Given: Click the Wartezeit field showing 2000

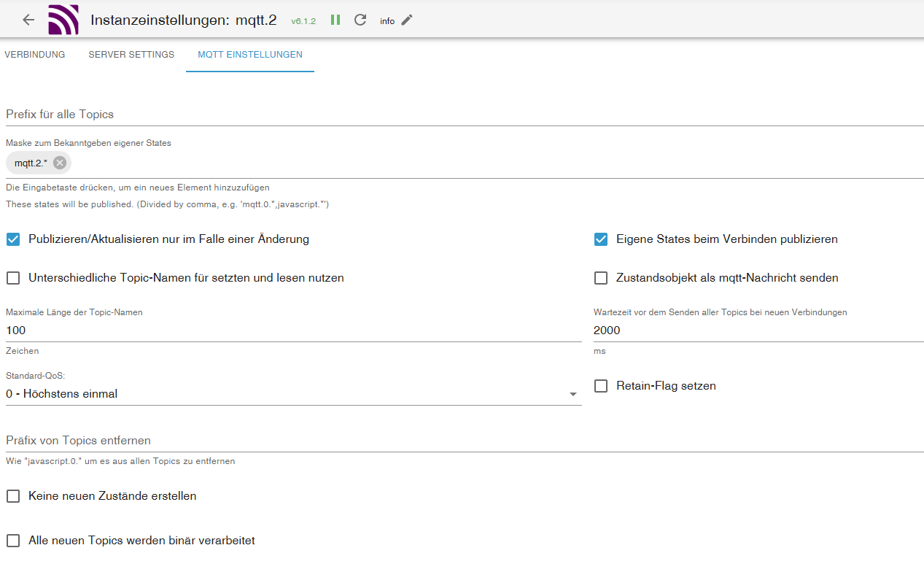Looking at the screenshot, I should 758,331.
